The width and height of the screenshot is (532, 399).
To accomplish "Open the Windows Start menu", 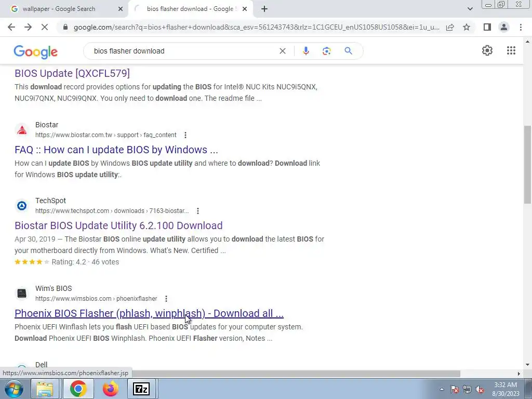I will pyautogui.click(x=14, y=389).
